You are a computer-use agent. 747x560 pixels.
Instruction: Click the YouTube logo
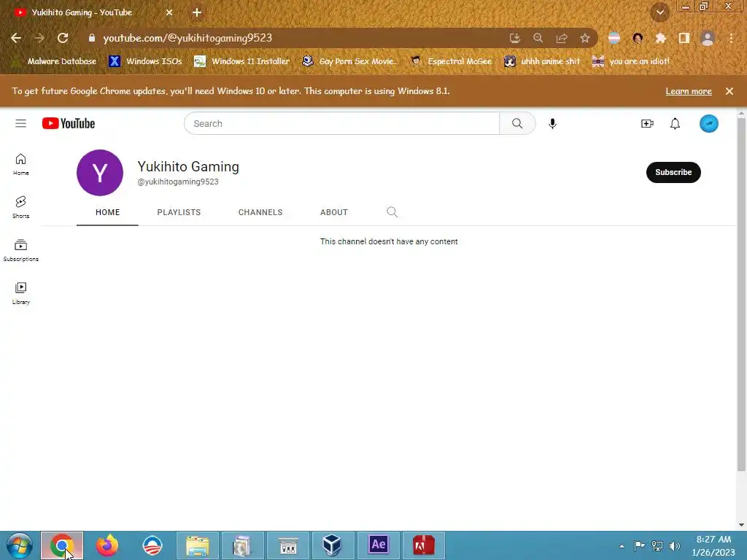68,124
